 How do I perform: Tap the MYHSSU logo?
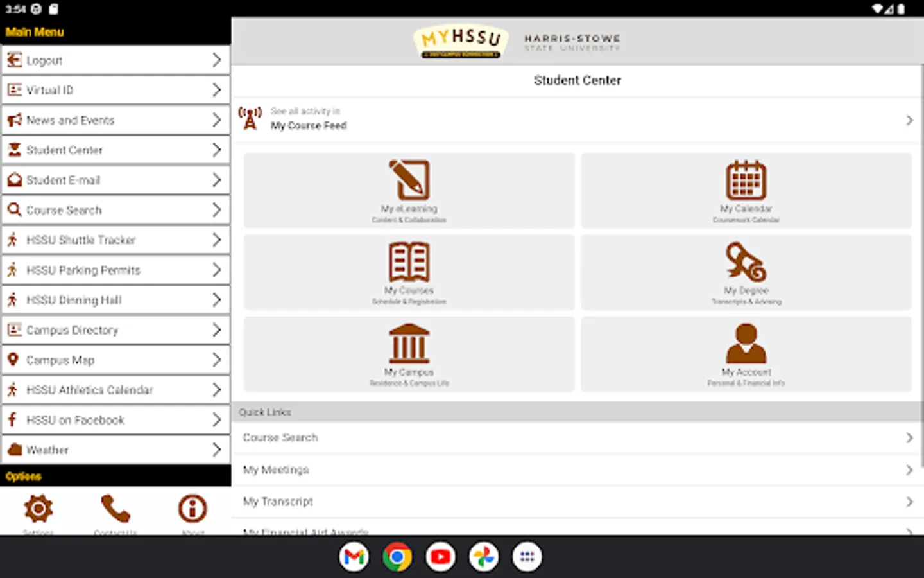tap(461, 41)
